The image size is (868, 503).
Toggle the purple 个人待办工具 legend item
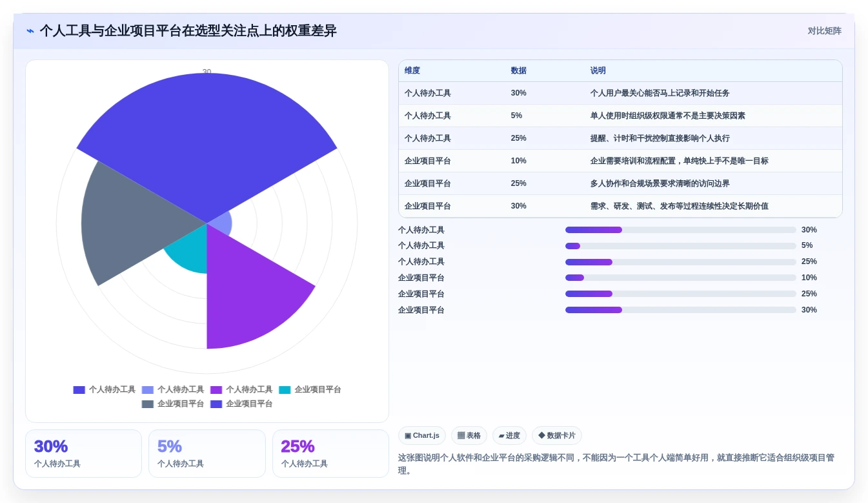pyautogui.click(x=241, y=390)
